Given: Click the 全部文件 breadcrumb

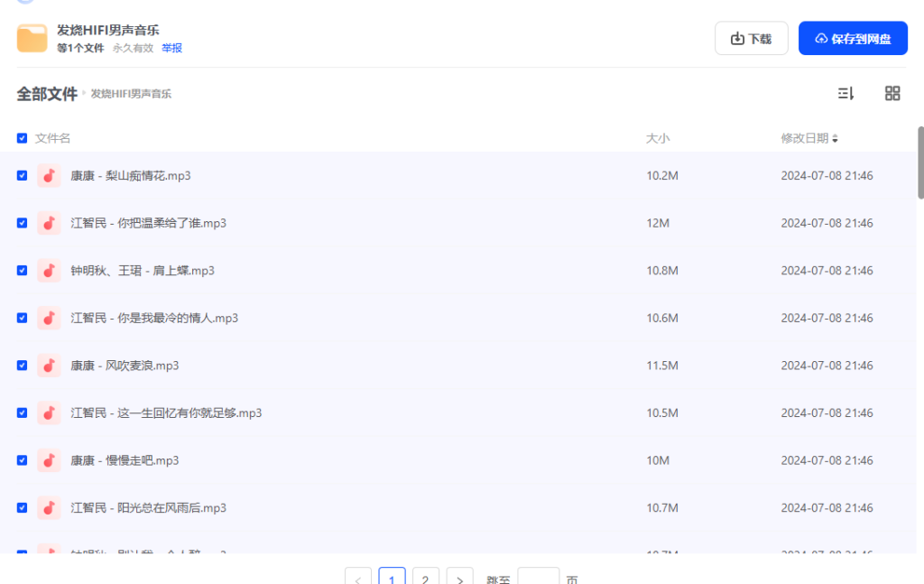Looking at the screenshot, I should point(47,94).
